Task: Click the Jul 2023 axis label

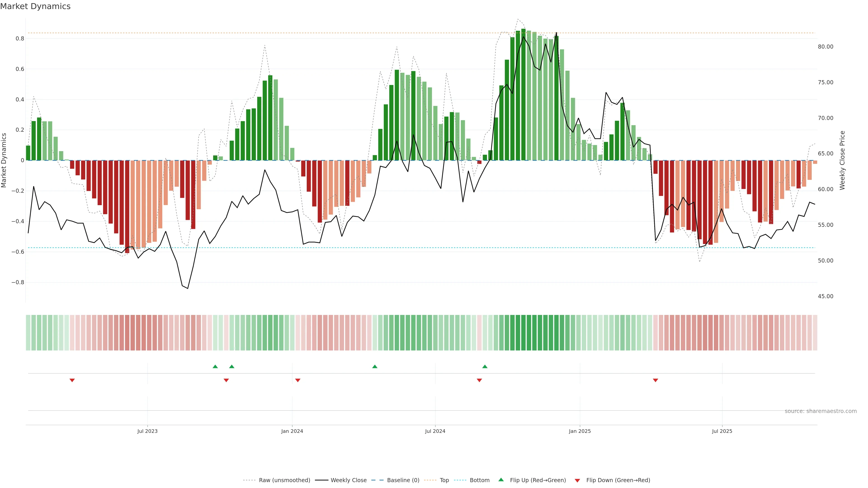Action: [147, 431]
